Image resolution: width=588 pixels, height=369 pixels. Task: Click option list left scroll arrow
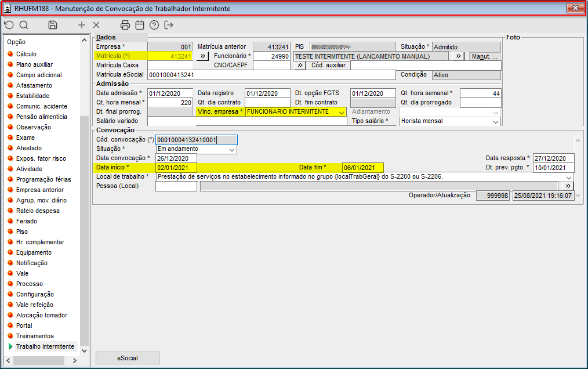point(8,361)
